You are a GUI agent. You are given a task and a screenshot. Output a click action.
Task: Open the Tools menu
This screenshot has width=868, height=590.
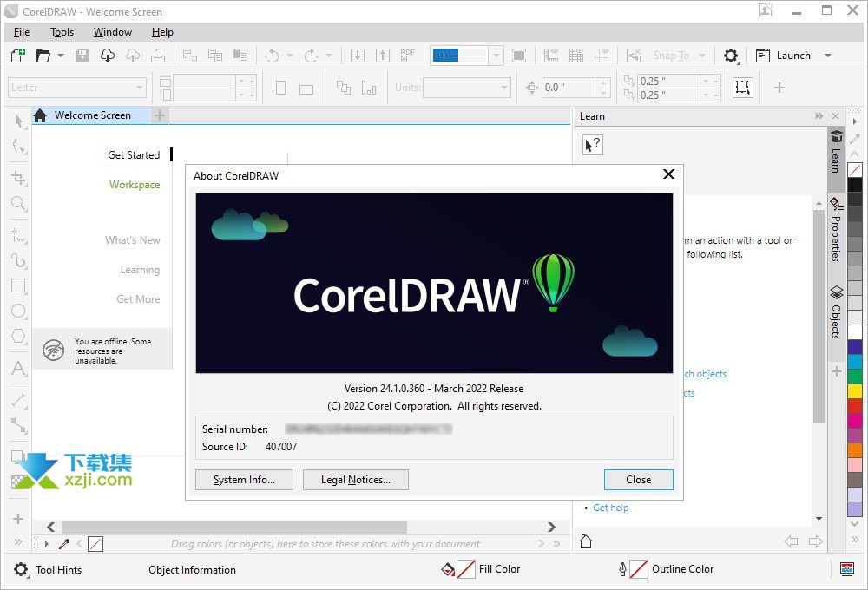click(x=62, y=32)
